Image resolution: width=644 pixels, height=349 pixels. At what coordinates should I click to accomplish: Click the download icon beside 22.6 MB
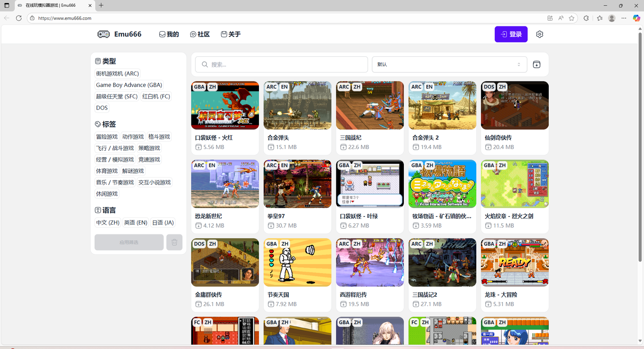[x=343, y=147]
